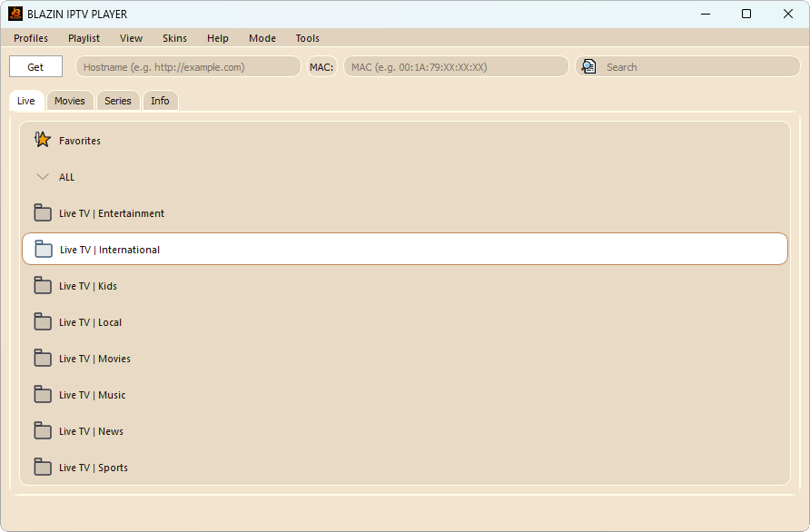Open the Tools menu

click(307, 38)
